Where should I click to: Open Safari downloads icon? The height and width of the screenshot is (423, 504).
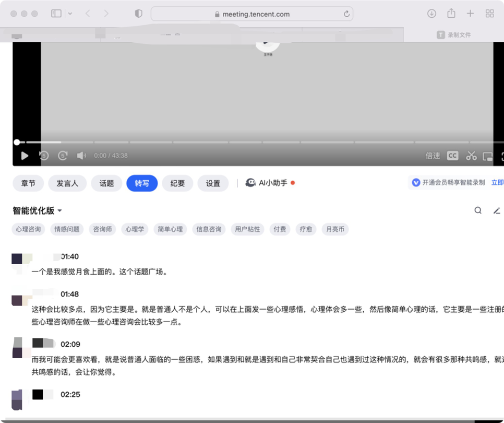coord(431,14)
